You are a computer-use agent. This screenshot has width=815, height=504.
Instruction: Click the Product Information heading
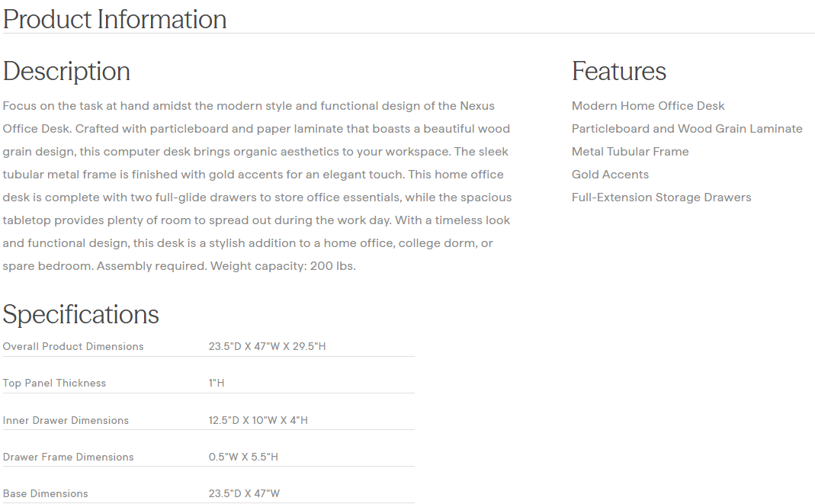pos(114,19)
